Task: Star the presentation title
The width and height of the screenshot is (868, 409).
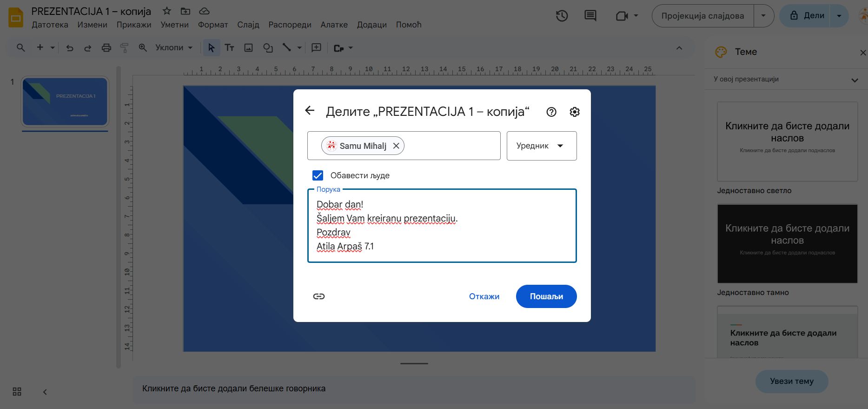Action: [x=166, y=11]
